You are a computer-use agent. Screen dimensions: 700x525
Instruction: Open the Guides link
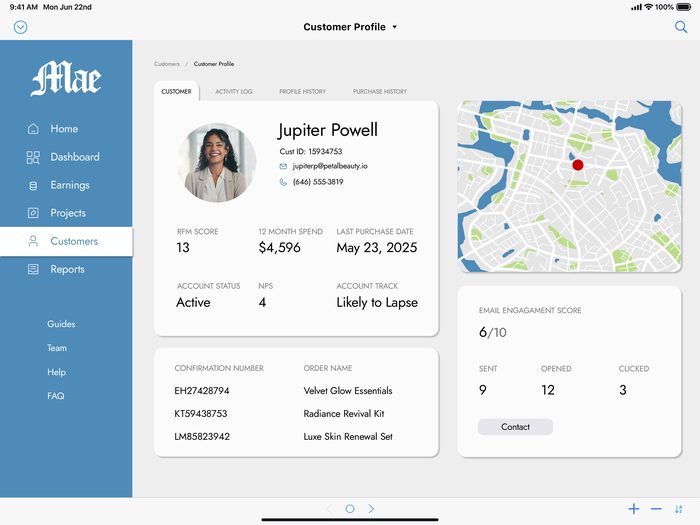coord(61,324)
